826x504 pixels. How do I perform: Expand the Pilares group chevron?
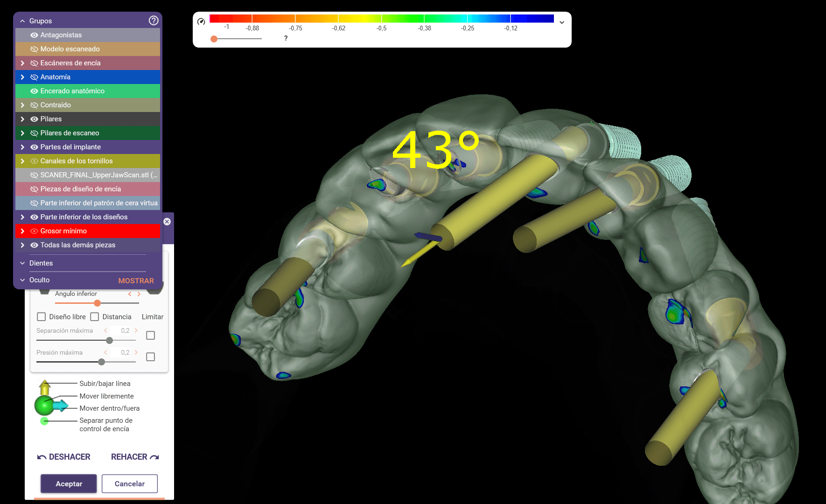pos(22,119)
